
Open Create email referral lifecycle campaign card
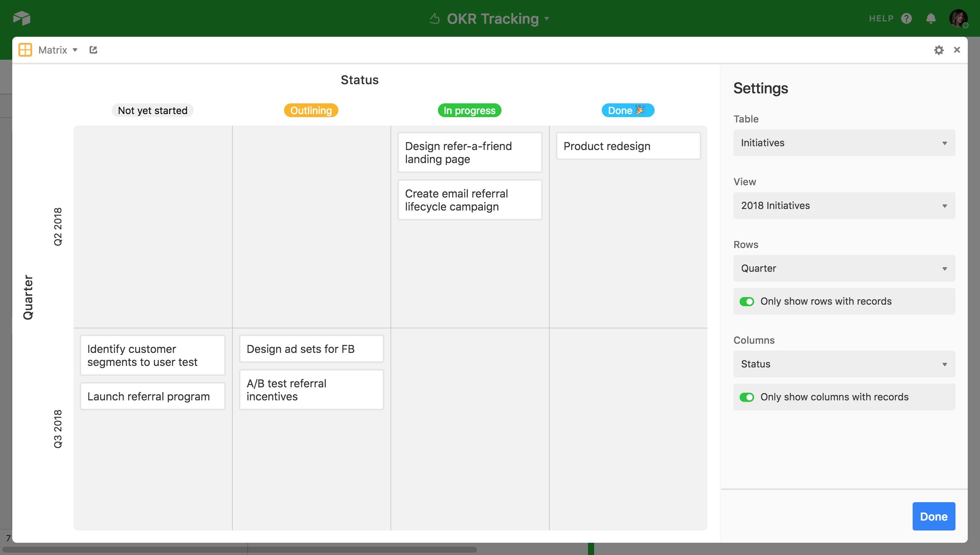click(470, 200)
